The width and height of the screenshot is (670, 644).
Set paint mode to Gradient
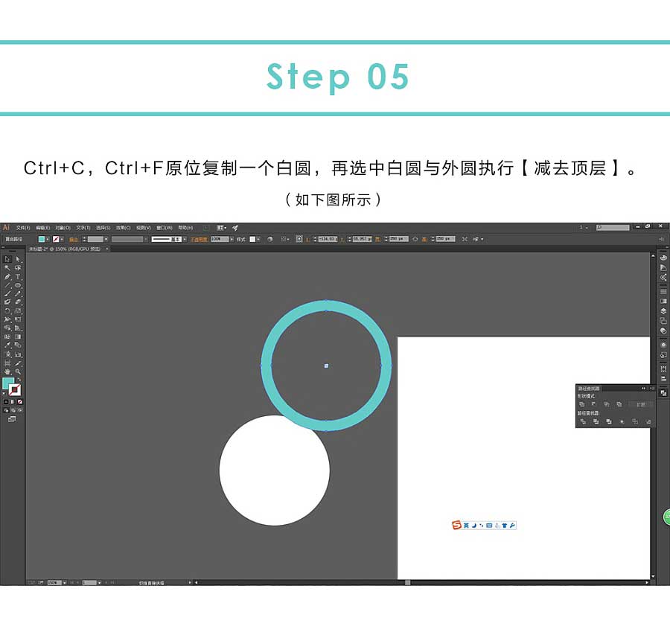[x=13, y=402]
